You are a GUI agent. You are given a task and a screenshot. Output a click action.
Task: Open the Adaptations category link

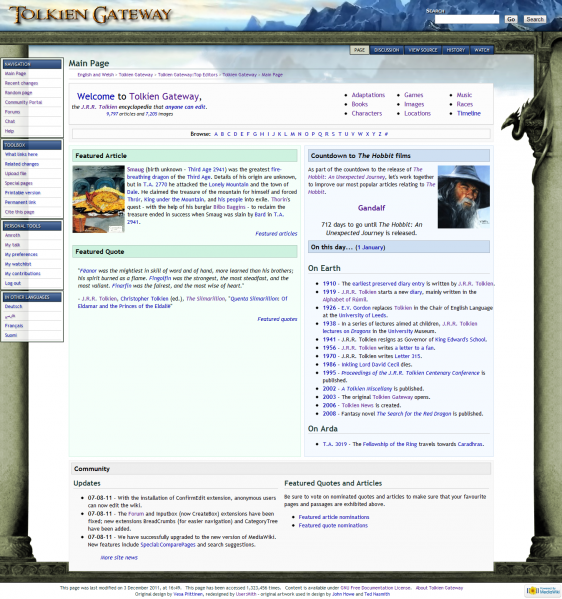coord(368,95)
